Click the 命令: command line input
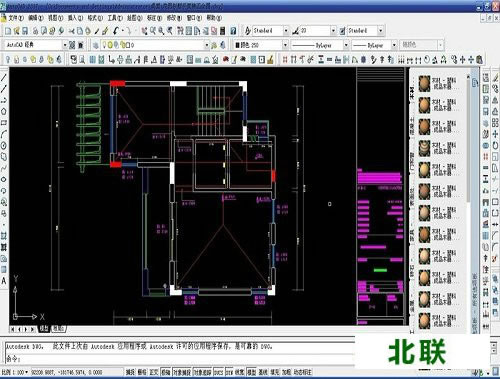This screenshot has width=500, height=379. point(180,359)
